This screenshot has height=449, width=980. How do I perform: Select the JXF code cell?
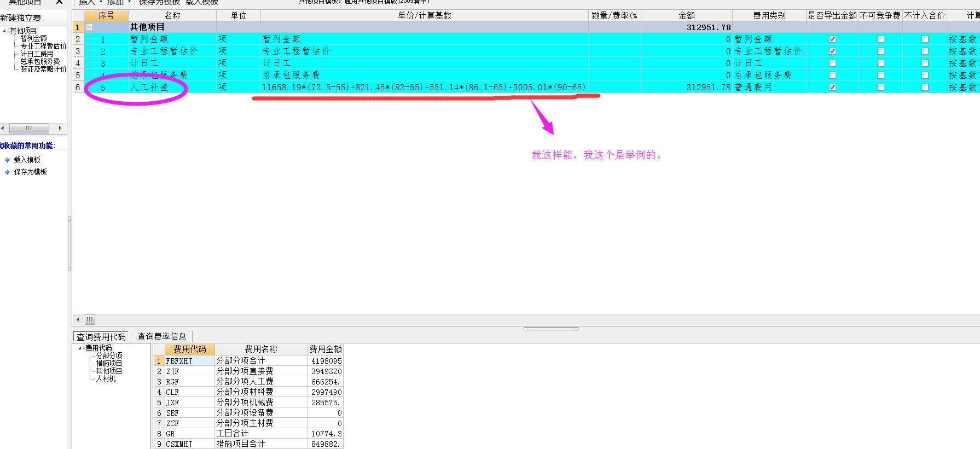click(x=189, y=403)
